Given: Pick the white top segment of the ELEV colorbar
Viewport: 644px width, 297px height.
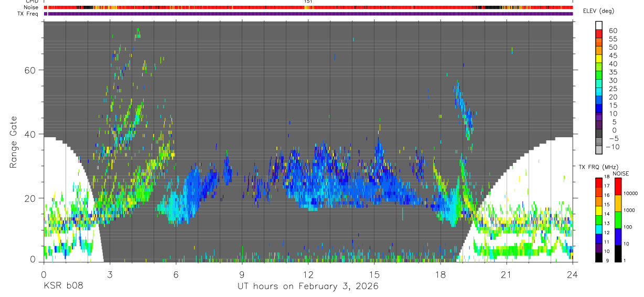Looking at the screenshot, I should pos(599,25).
